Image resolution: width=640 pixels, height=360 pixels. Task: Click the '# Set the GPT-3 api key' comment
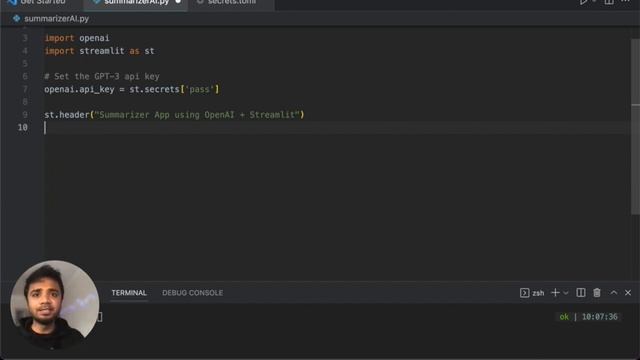click(x=102, y=76)
